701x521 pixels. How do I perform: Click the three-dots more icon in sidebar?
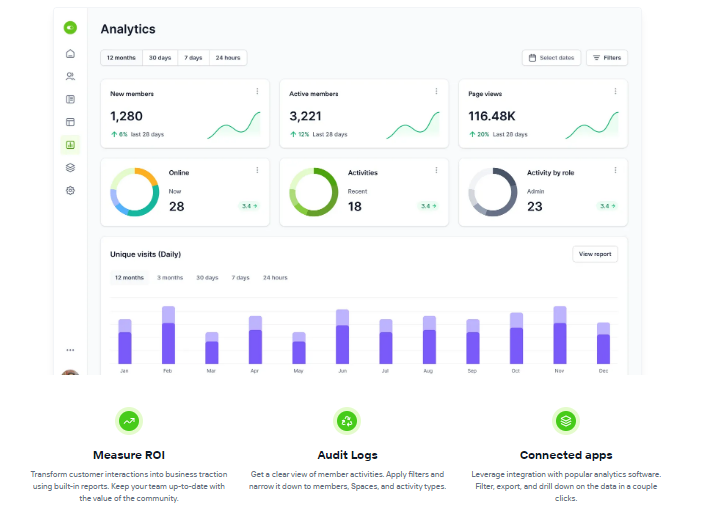tap(70, 350)
